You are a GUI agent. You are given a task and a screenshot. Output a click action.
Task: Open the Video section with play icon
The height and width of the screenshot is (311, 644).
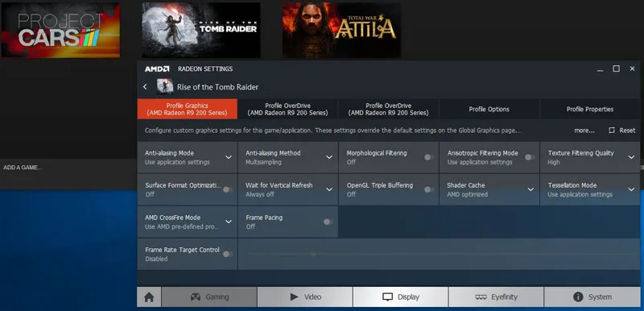pos(305,297)
